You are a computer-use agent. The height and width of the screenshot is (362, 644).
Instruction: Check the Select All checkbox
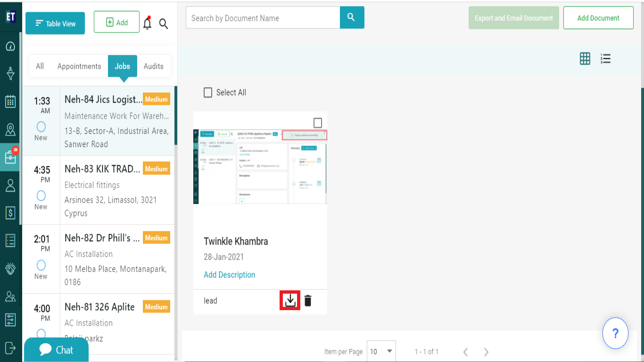208,92
